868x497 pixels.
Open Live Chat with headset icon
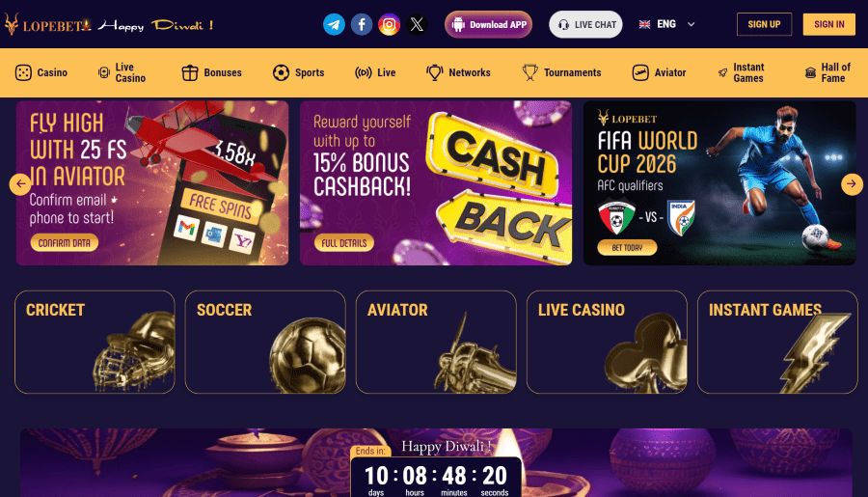tap(585, 24)
